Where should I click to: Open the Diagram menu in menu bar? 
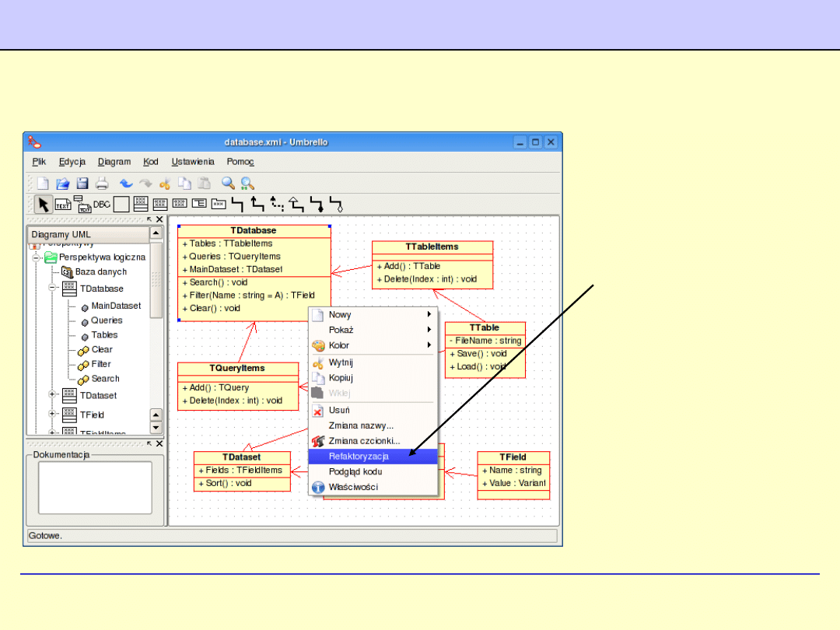114,162
